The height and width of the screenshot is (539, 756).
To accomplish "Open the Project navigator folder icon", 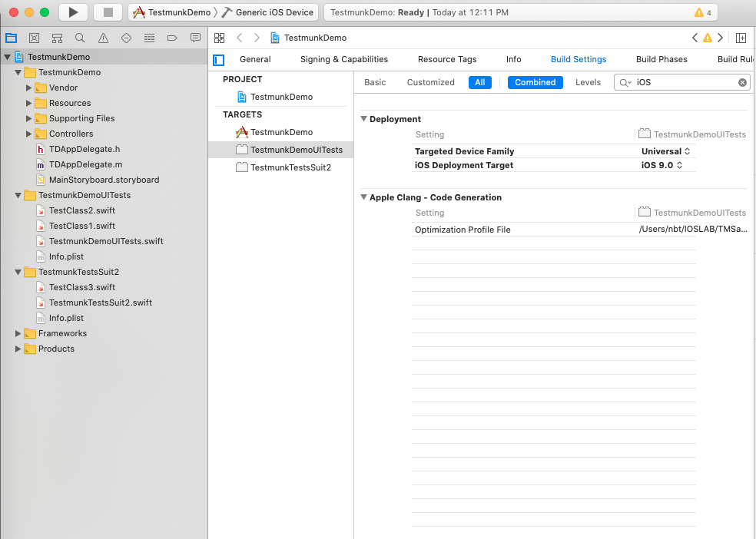I will click(11, 38).
